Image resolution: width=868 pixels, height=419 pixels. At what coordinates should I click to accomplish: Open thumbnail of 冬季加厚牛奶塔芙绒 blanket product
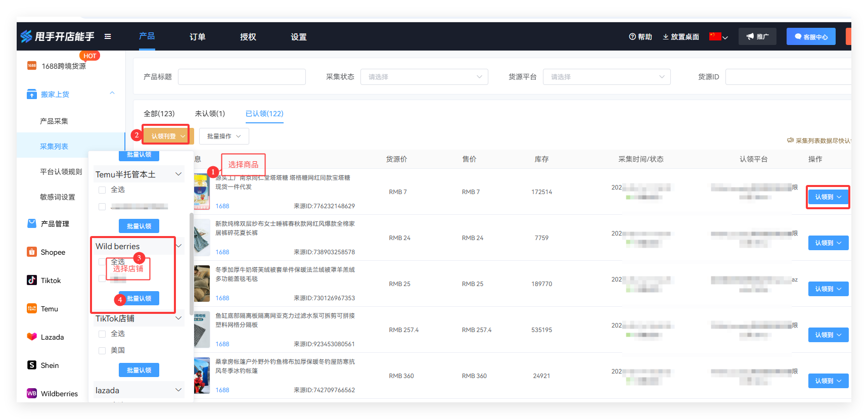click(x=202, y=284)
